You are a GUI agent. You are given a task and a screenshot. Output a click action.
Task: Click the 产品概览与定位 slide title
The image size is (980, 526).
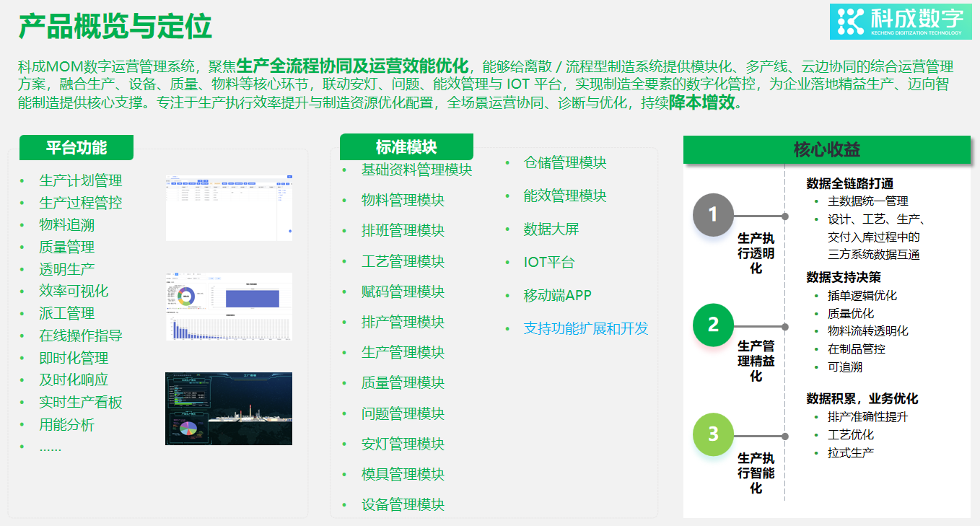(x=115, y=26)
